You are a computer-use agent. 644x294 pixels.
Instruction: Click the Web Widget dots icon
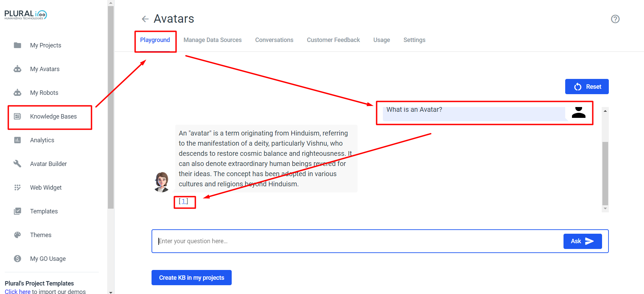18,187
